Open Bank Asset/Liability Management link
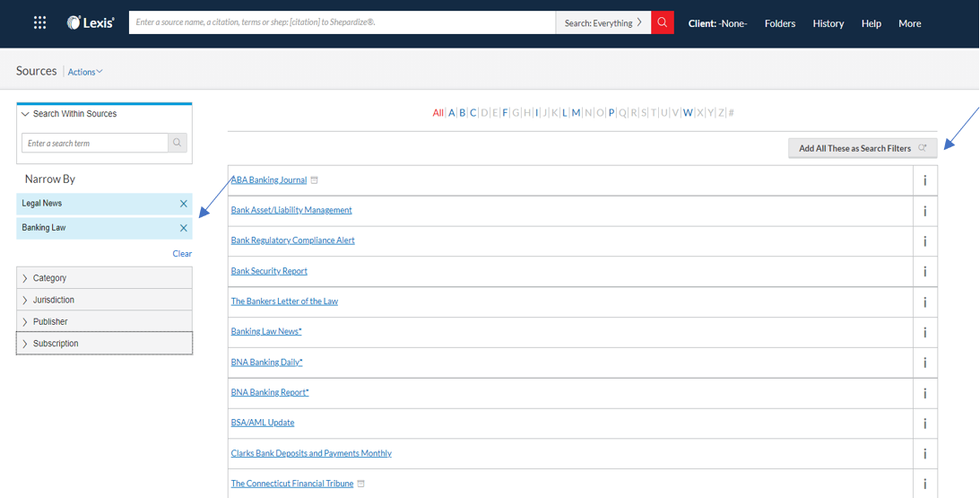980x498 pixels. [x=291, y=210]
